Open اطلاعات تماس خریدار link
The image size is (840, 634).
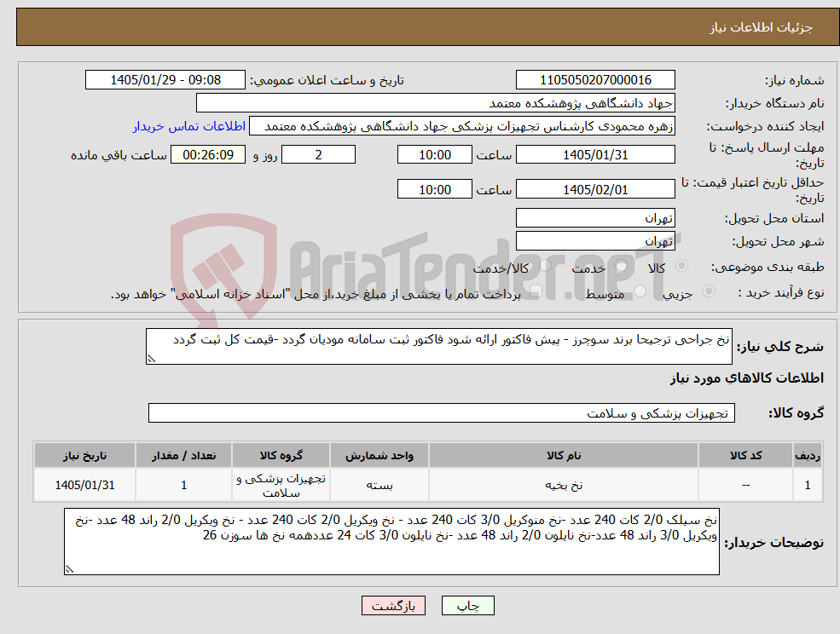point(189,126)
